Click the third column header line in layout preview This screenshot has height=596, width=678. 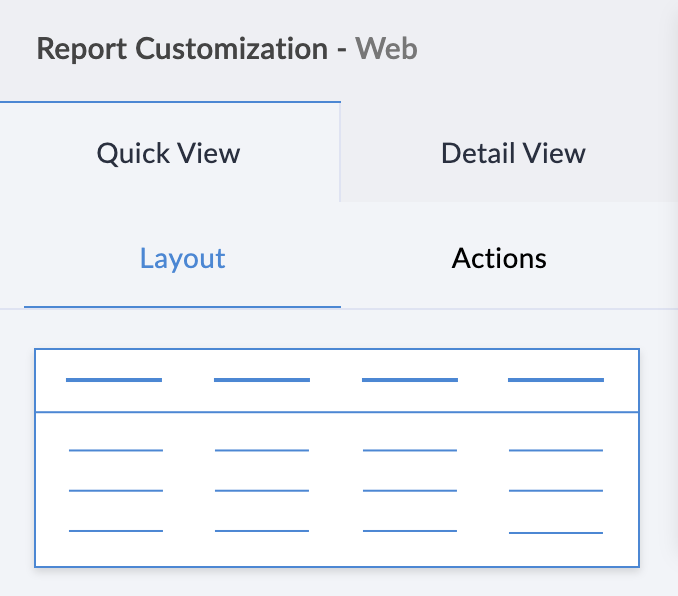point(410,380)
